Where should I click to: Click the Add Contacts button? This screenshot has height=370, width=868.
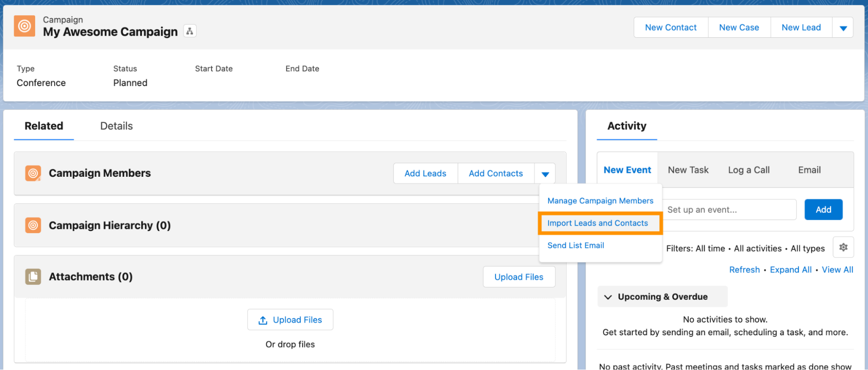pyautogui.click(x=496, y=174)
